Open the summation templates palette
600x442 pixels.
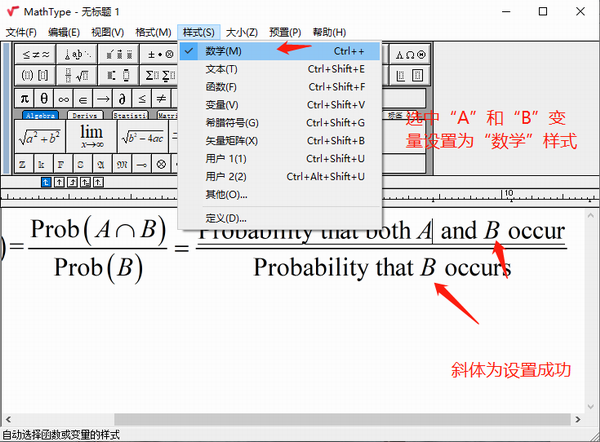[160, 75]
